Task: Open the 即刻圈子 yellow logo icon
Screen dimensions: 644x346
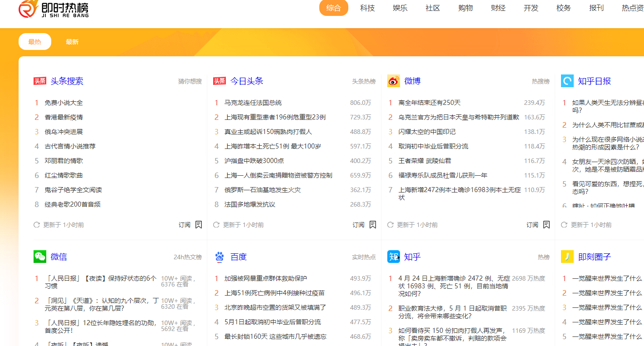Action: click(x=567, y=257)
